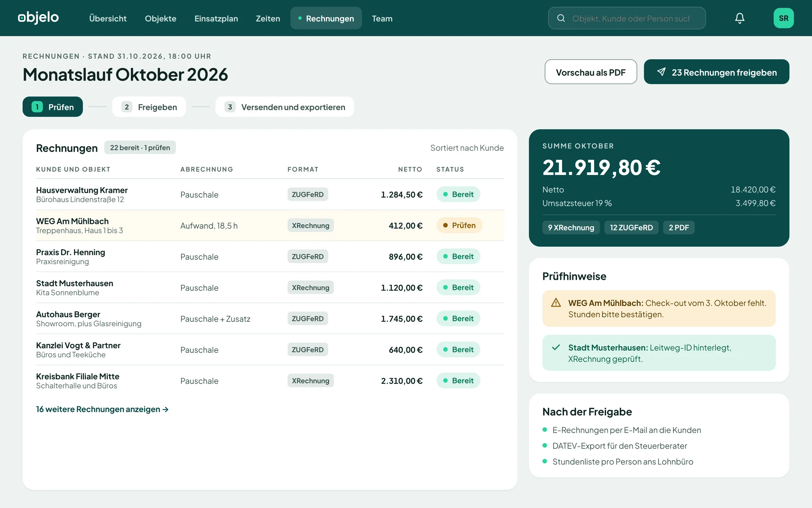Click the objelo logo
812x508 pixels.
tap(38, 18)
